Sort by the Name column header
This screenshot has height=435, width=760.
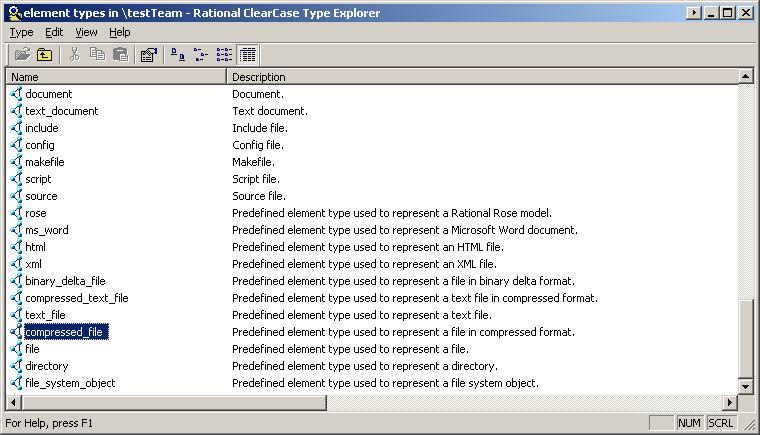116,76
